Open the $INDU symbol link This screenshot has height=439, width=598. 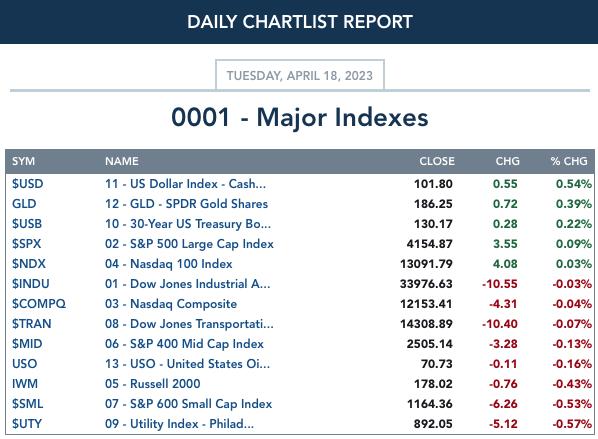(x=31, y=284)
